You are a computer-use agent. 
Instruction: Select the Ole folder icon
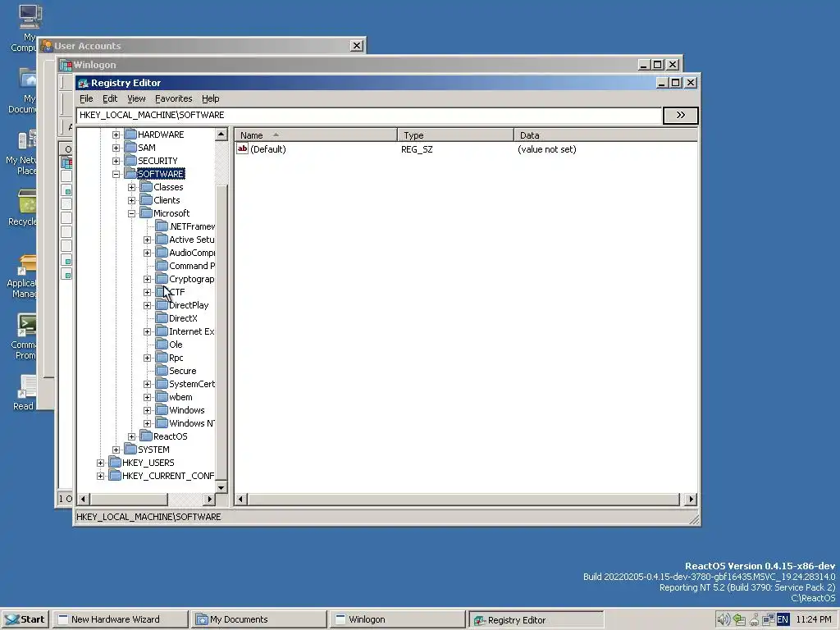coord(162,344)
